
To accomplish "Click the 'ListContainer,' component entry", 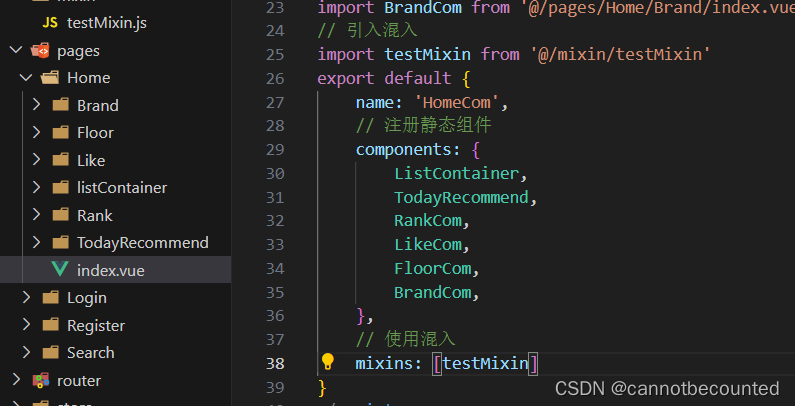I will pyautogui.click(x=461, y=174).
